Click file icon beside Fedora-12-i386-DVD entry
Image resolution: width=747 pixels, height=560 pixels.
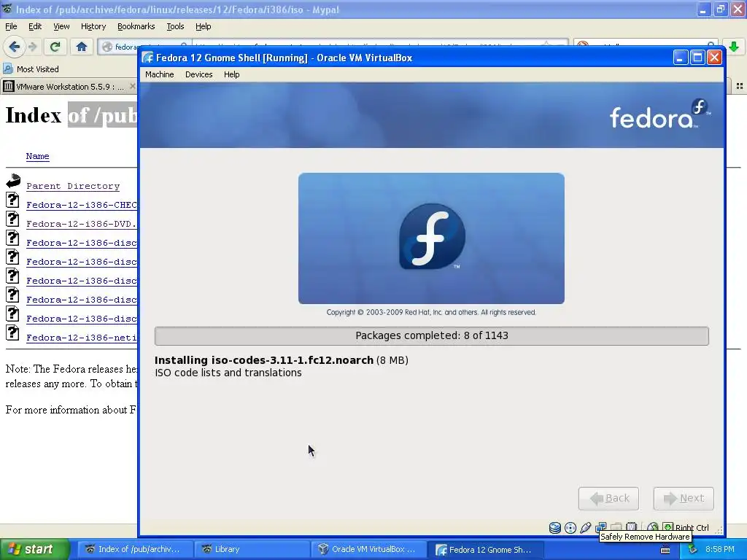pos(13,219)
